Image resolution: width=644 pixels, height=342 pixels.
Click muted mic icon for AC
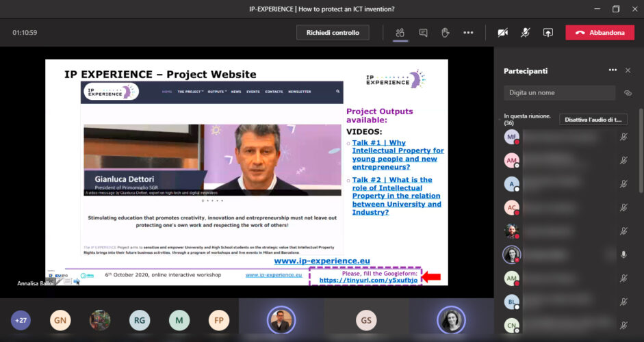click(x=623, y=208)
